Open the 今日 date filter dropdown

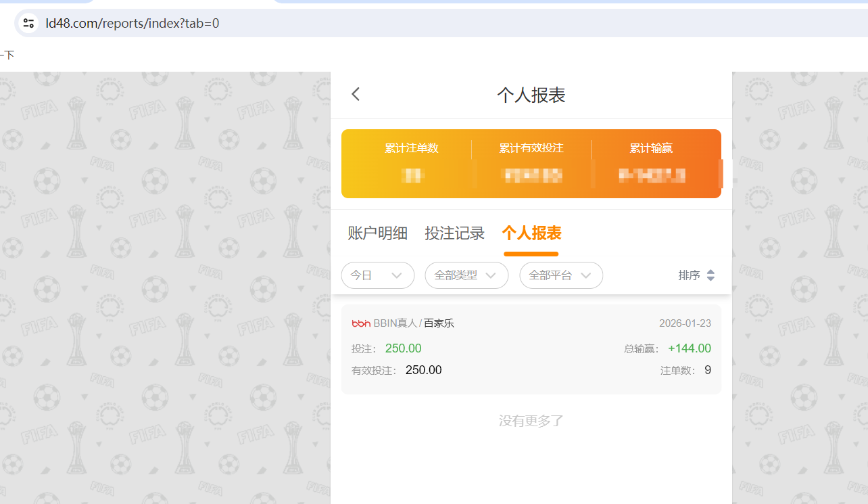coord(377,275)
